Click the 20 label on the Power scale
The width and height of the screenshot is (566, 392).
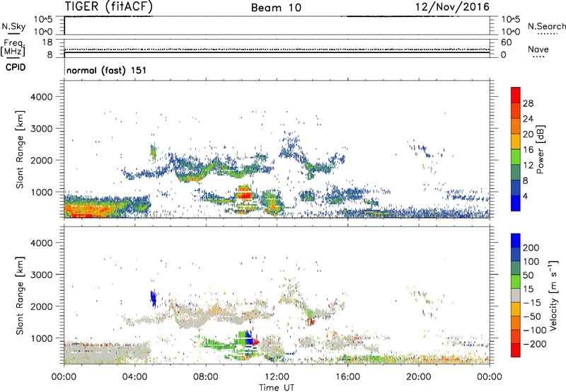pyautogui.click(x=528, y=134)
